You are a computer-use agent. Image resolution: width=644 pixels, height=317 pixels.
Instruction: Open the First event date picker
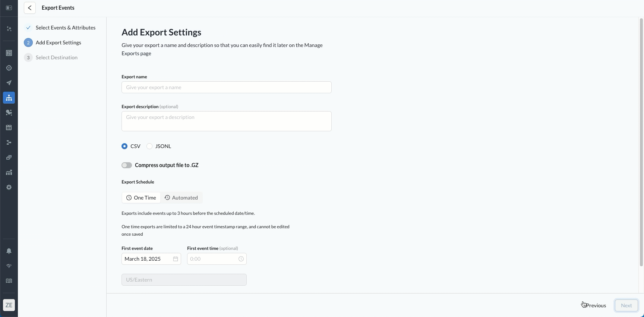click(151, 259)
